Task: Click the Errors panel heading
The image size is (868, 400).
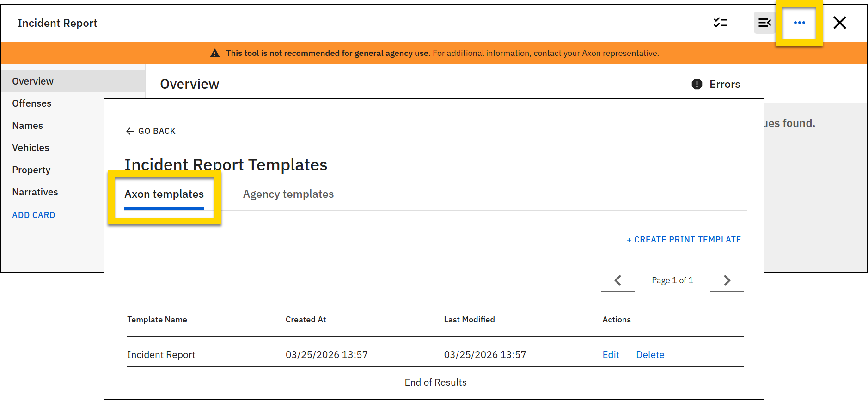Action: [x=725, y=84]
